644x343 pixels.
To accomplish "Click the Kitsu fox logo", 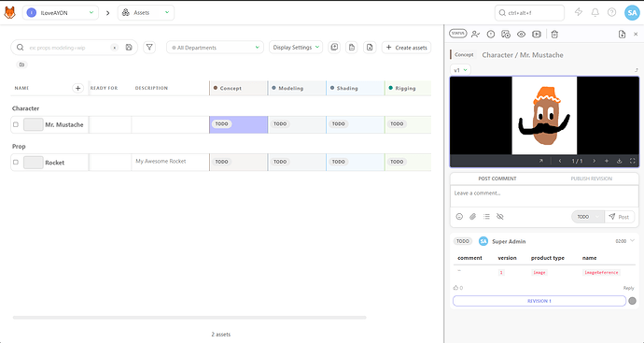I will pyautogui.click(x=10, y=13).
